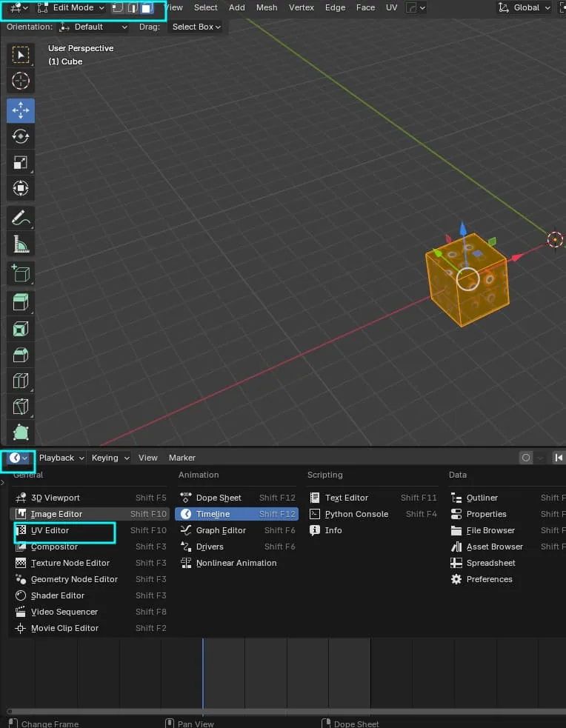The height and width of the screenshot is (728, 566).
Task: Select the Move tool
Action: pos(21,110)
